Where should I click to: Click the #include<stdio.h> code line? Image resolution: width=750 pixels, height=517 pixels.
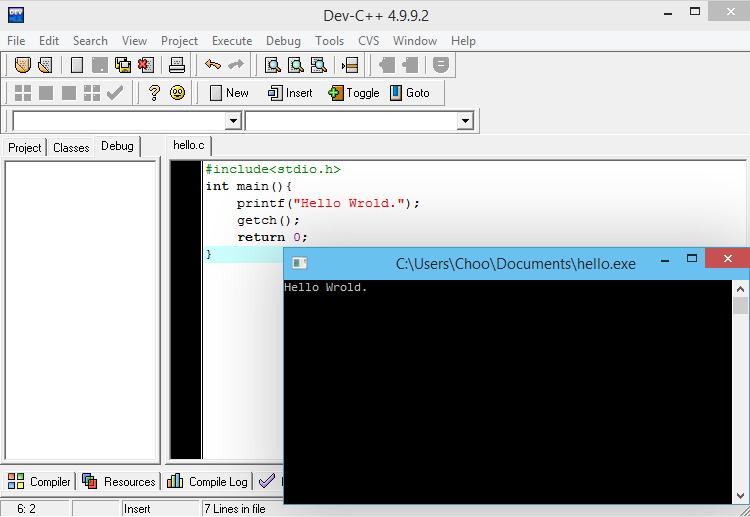point(273,169)
